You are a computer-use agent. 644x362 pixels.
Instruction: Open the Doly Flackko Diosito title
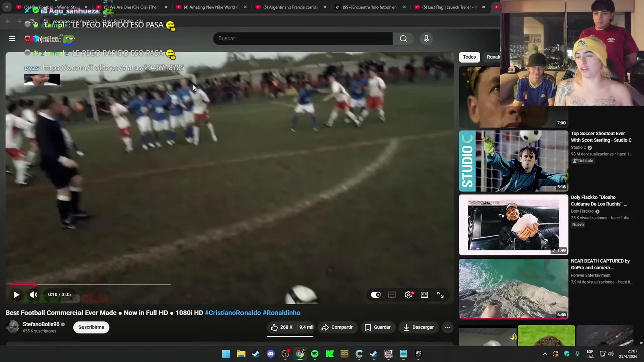pyautogui.click(x=599, y=201)
